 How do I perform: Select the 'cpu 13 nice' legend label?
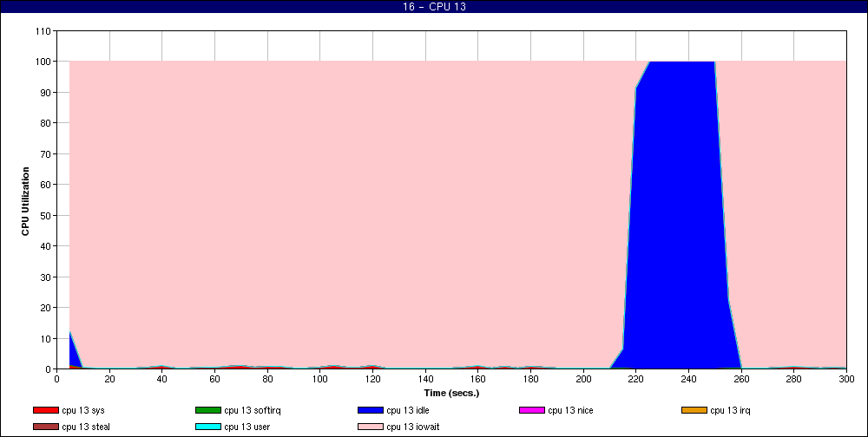[x=570, y=410]
